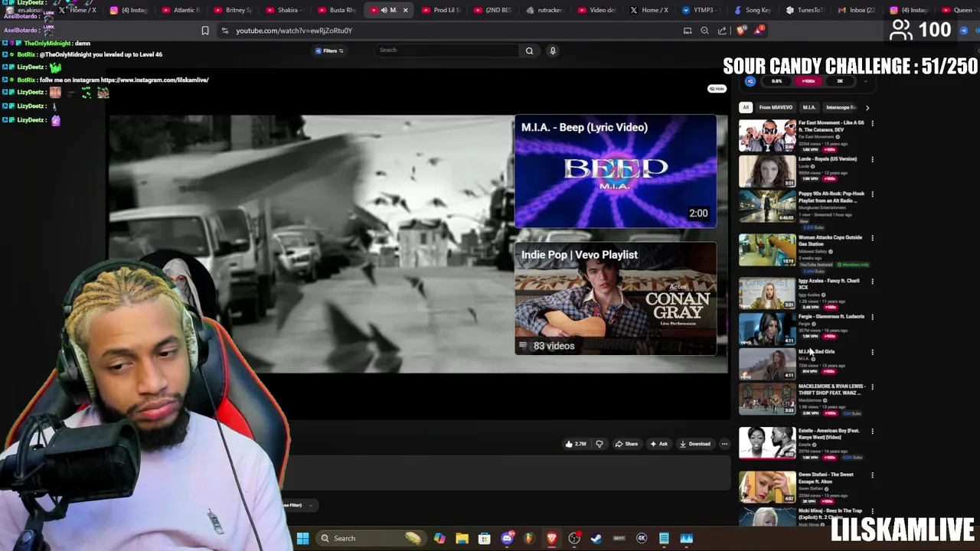The image size is (980, 551).
Task: Open Gwen Stefani Sweet Escape video thumbnail
Action: pos(767,487)
